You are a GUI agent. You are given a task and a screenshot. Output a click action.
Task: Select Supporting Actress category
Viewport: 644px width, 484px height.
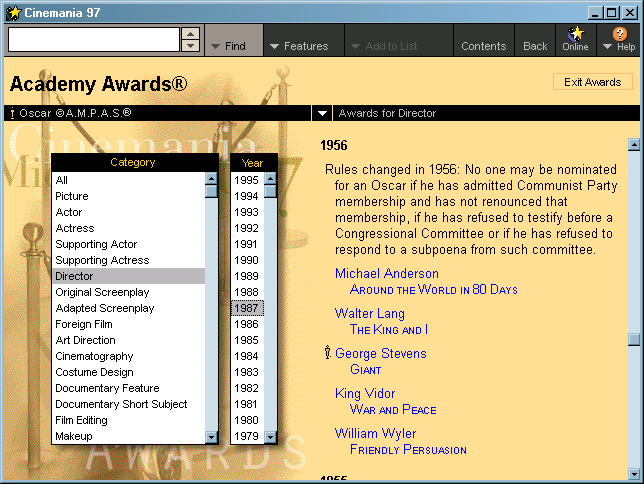pyautogui.click(x=129, y=260)
